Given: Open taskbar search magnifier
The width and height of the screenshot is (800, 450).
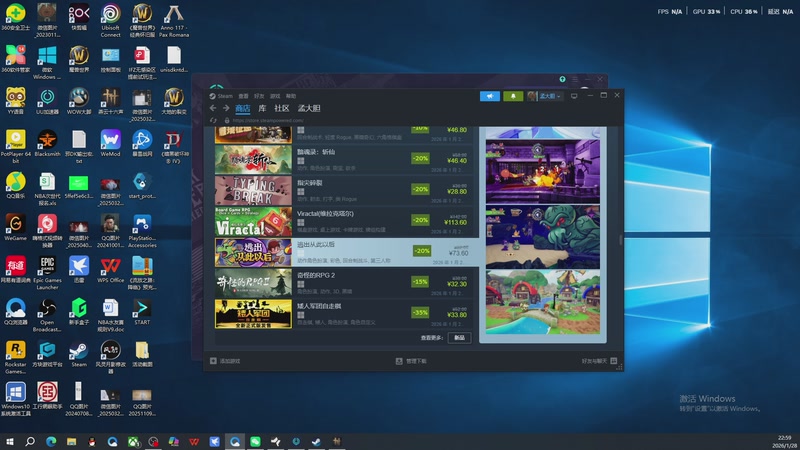Looking at the screenshot, I should (x=30, y=441).
